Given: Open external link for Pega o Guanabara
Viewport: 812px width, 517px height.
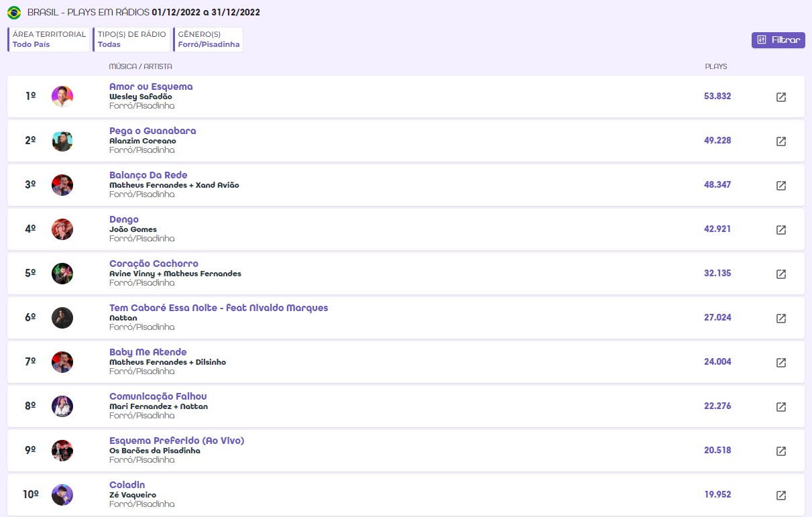Looking at the screenshot, I should 781,141.
